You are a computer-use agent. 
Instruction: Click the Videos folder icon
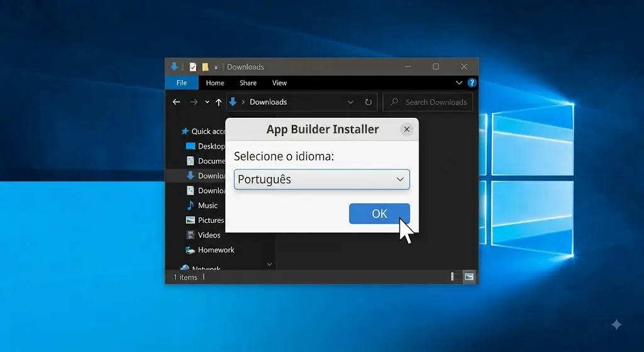pos(190,235)
